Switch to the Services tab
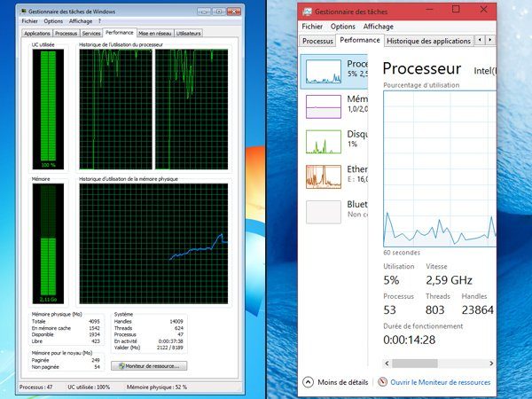 coord(91,34)
